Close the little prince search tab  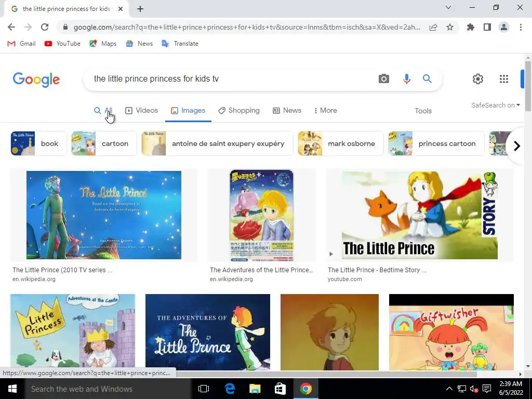pos(121,9)
